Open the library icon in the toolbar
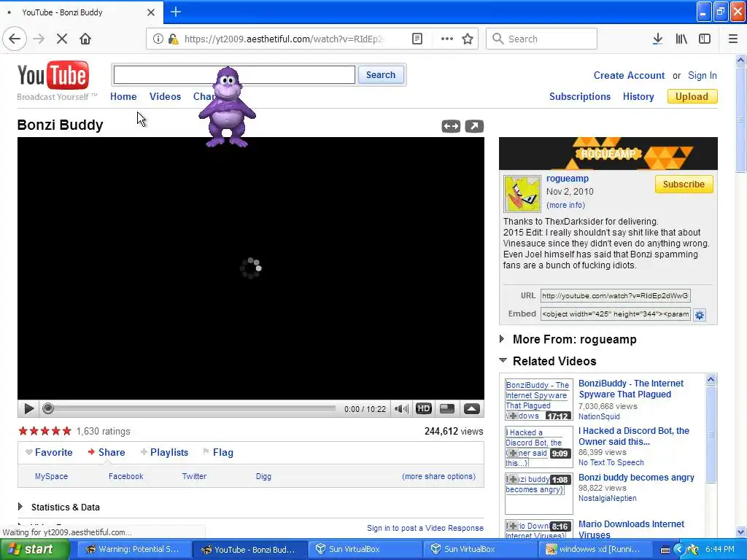This screenshot has width=747, height=560. [x=681, y=39]
